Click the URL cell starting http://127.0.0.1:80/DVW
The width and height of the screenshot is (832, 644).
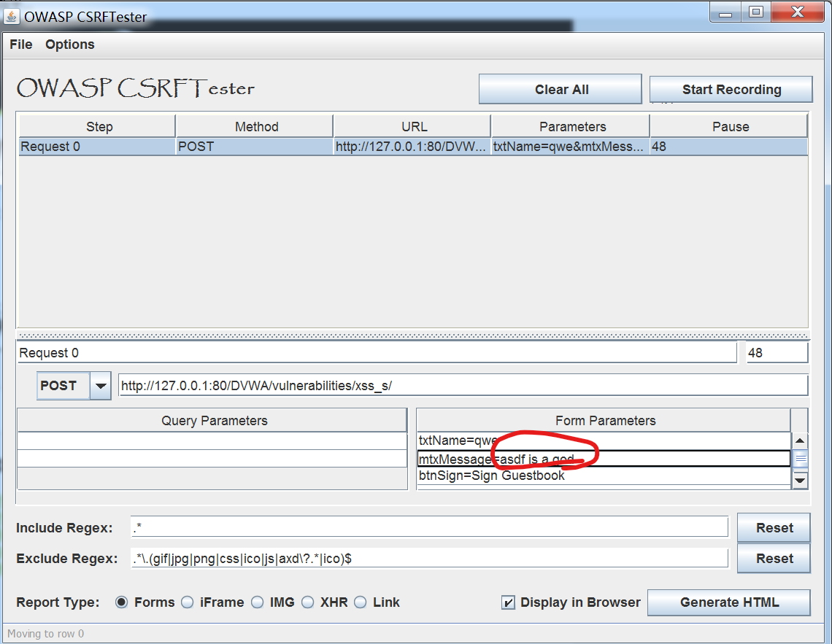[x=412, y=147]
